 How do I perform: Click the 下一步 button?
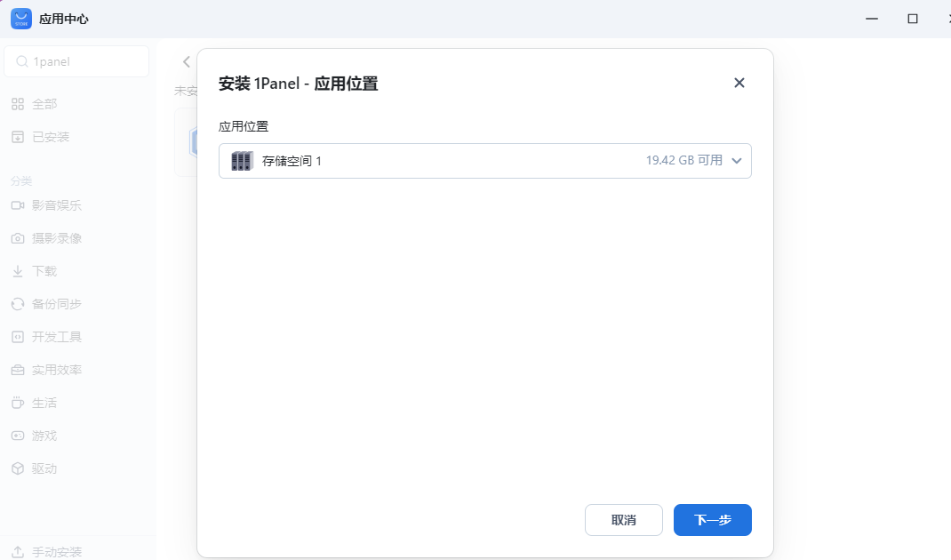point(712,520)
